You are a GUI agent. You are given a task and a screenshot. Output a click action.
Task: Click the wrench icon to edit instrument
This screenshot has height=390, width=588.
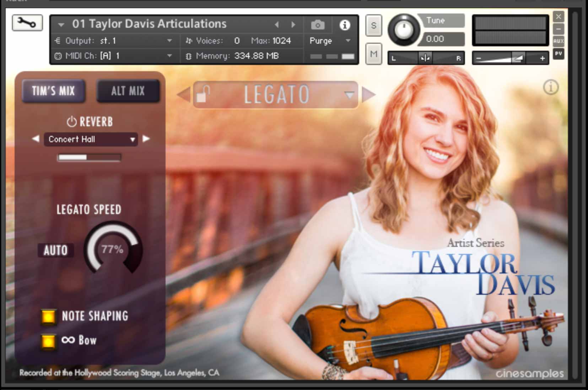[27, 23]
